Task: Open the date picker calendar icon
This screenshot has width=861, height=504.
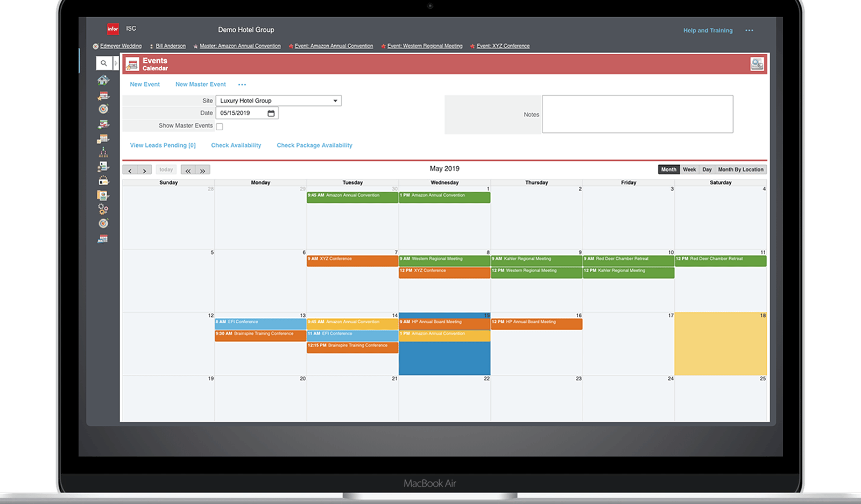Action: [x=271, y=113]
